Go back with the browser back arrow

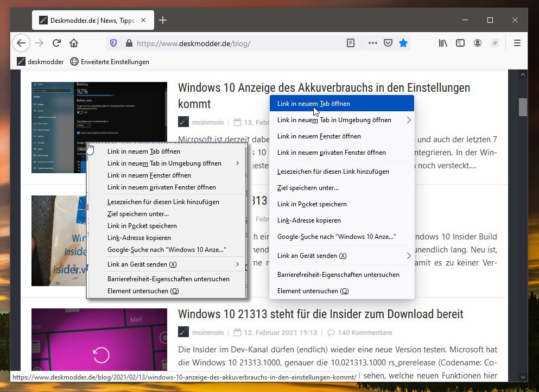pos(21,43)
